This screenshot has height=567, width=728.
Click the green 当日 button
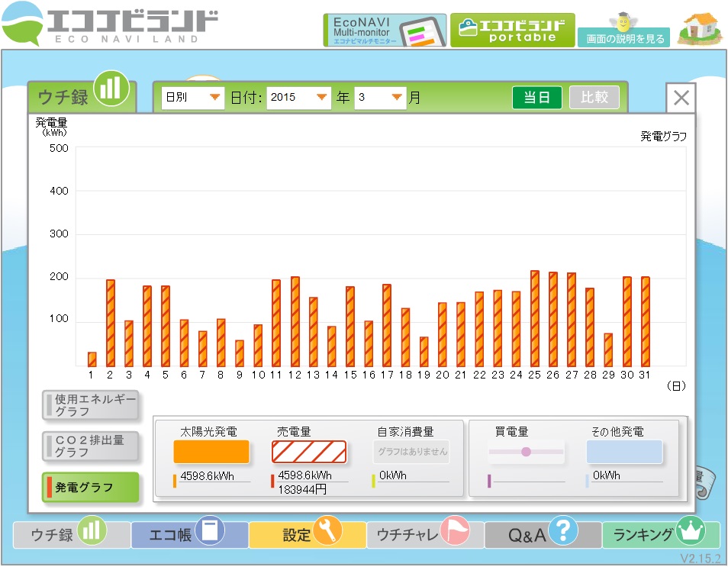tap(536, 98)
